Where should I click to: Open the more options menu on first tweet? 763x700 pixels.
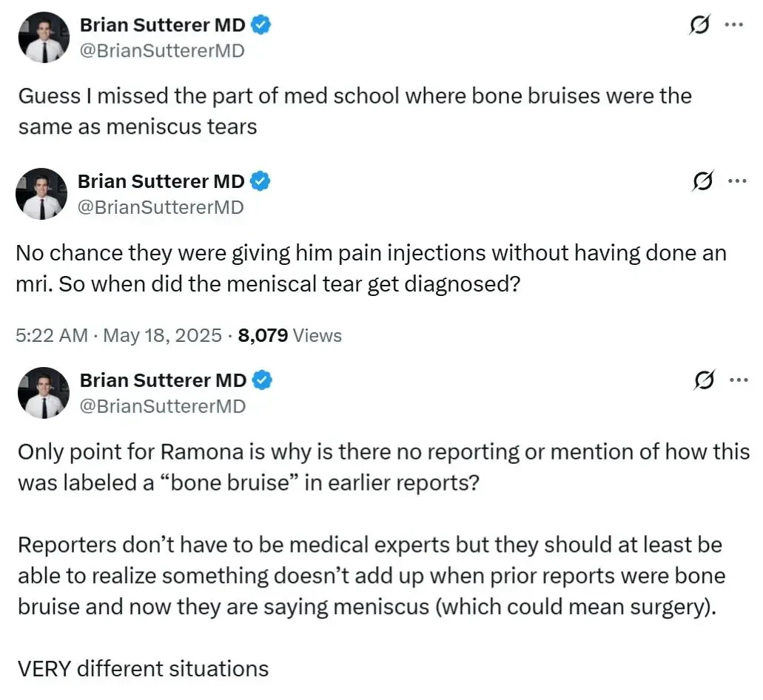(x=734, y=24)
